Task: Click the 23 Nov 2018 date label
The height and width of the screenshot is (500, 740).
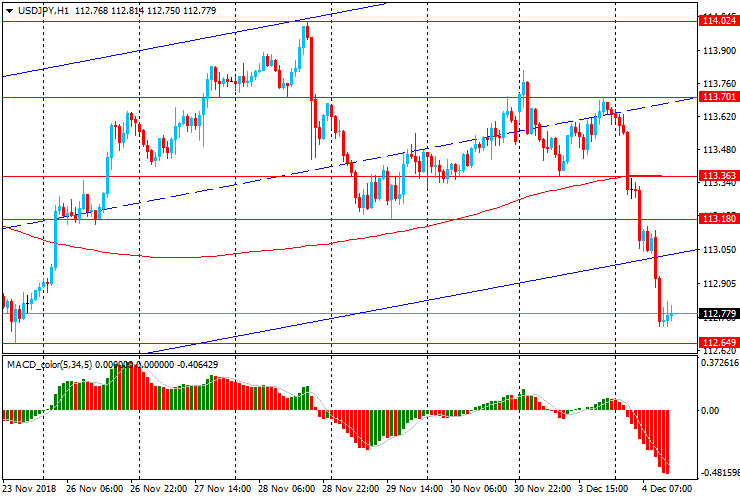Action: (29, 489)
